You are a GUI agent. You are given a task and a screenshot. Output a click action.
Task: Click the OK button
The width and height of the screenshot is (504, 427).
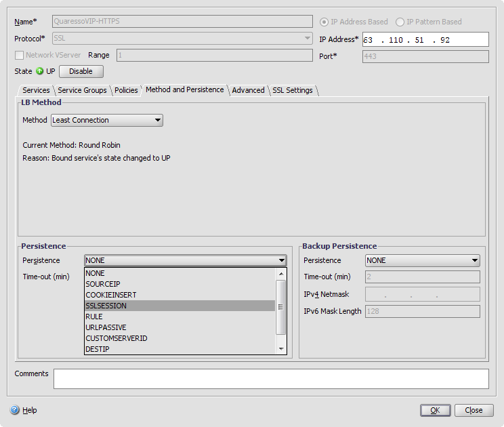pyautogui.click(x=435, y=410)
